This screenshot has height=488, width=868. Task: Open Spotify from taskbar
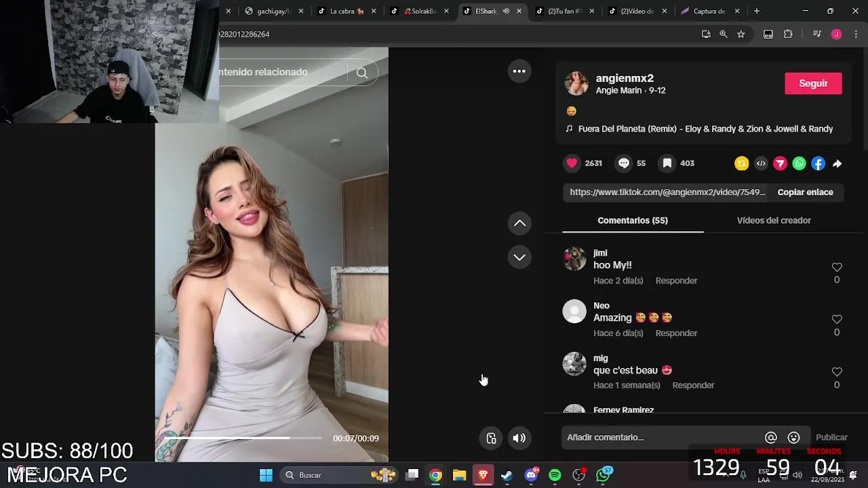555,475
